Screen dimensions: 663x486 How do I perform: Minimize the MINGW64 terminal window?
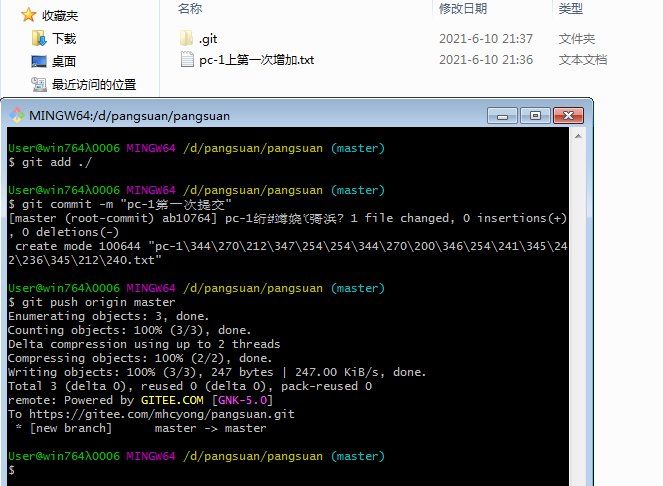(x=510, y=115)
